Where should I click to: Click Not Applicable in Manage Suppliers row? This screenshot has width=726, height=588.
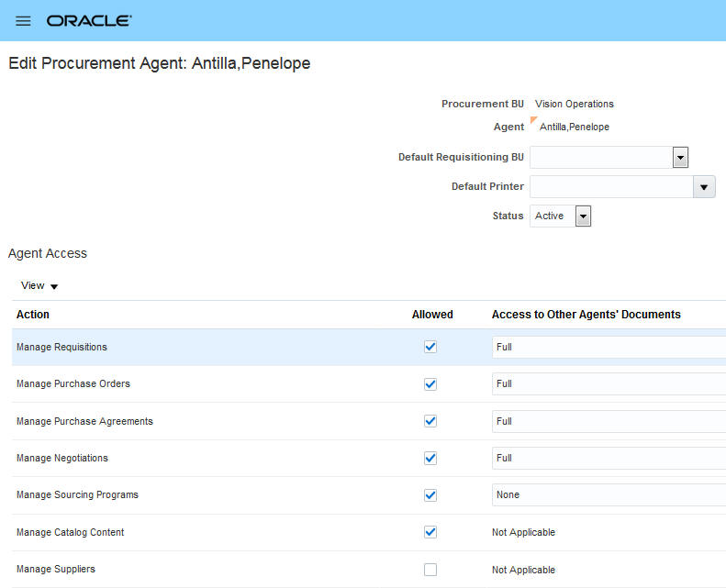click(523, 570)
